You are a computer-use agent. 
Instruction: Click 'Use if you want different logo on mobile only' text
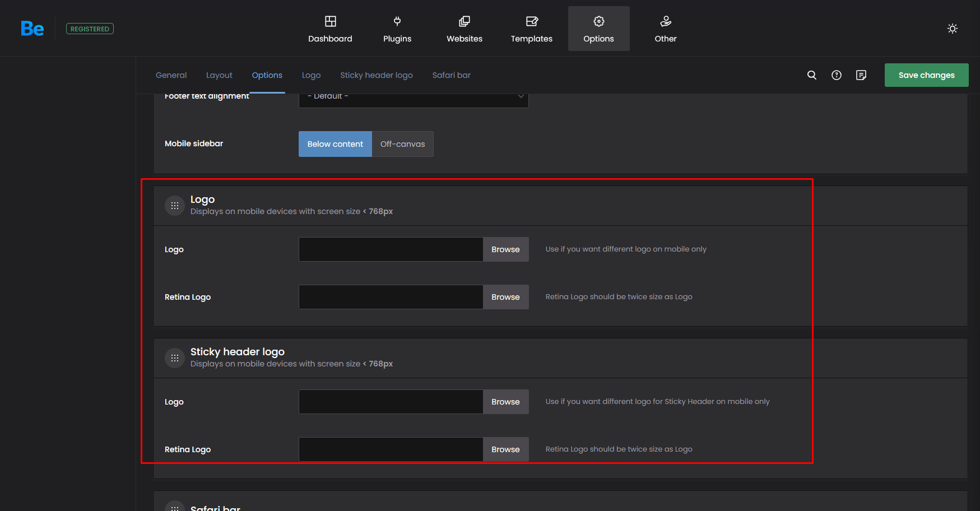(626, 249)
